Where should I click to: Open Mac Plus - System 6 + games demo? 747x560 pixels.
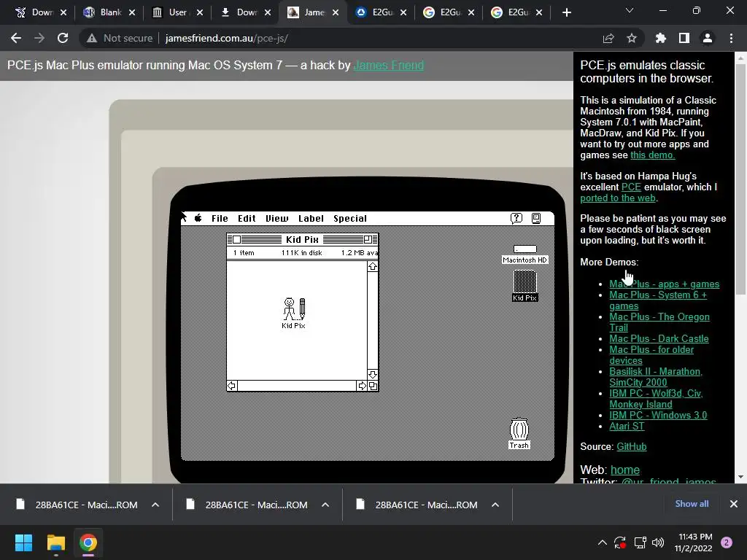[x=658, y=300]
